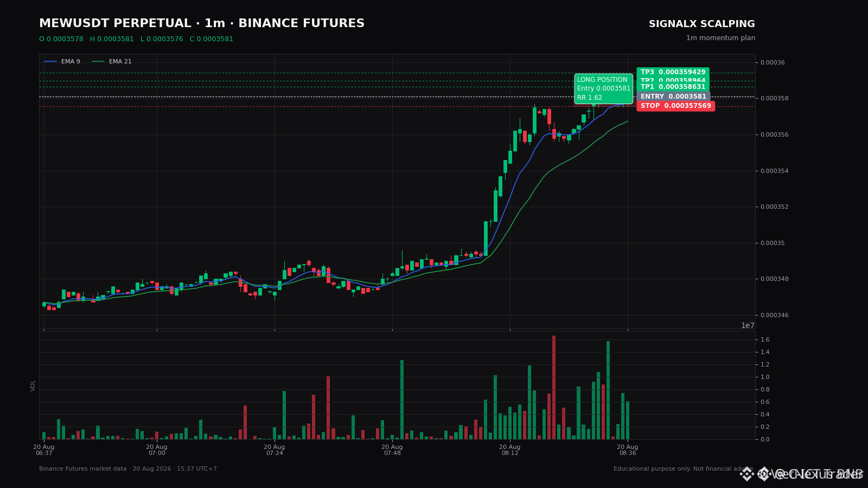
Task: Click the 20 Aug 07:24 time label
Action: pos(275,450)
